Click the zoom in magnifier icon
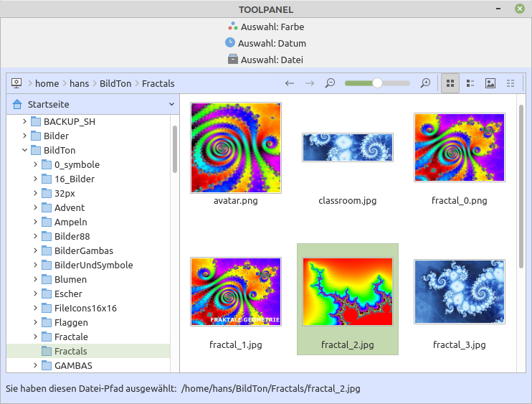This screenshot has width=532, height=404. 425,83
